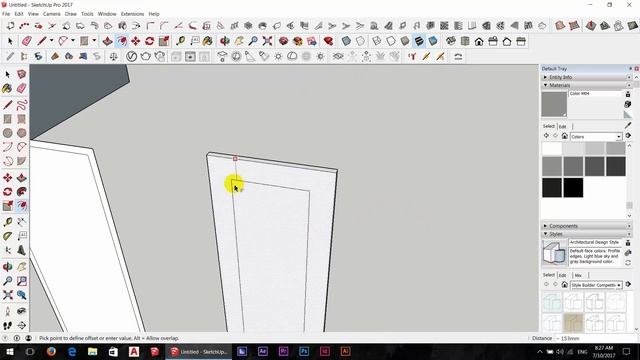Select the Scale tool in left toolbar
640x360 pixels.
(x=7, y=206)
